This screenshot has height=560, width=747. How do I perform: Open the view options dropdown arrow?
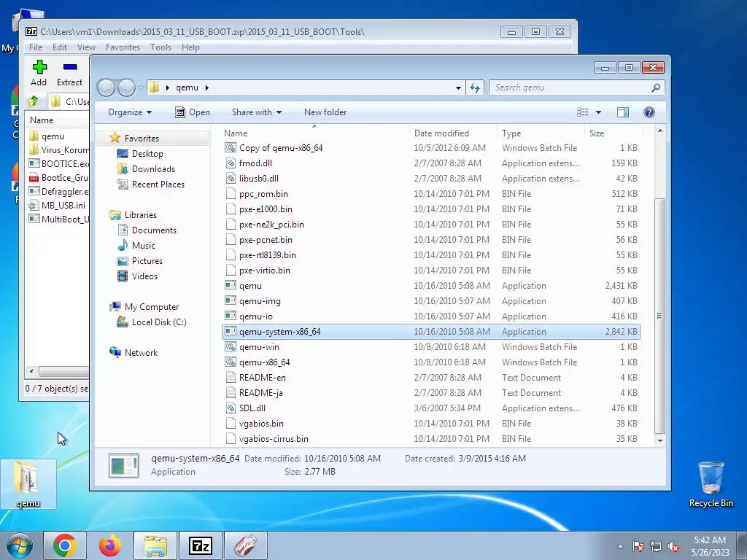598,112
